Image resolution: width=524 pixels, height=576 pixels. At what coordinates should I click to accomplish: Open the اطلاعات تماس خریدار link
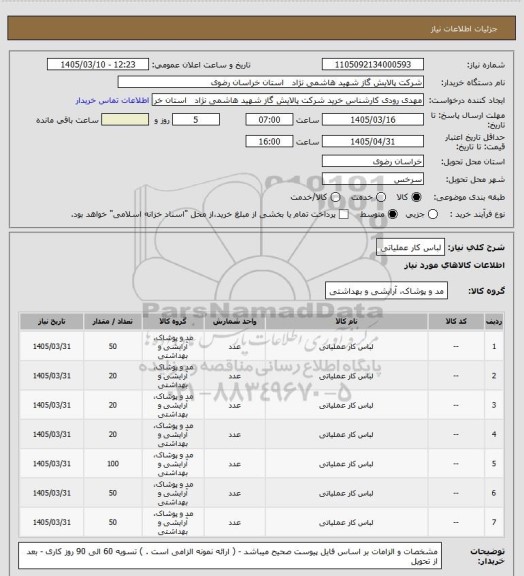[x=112, y=100]
